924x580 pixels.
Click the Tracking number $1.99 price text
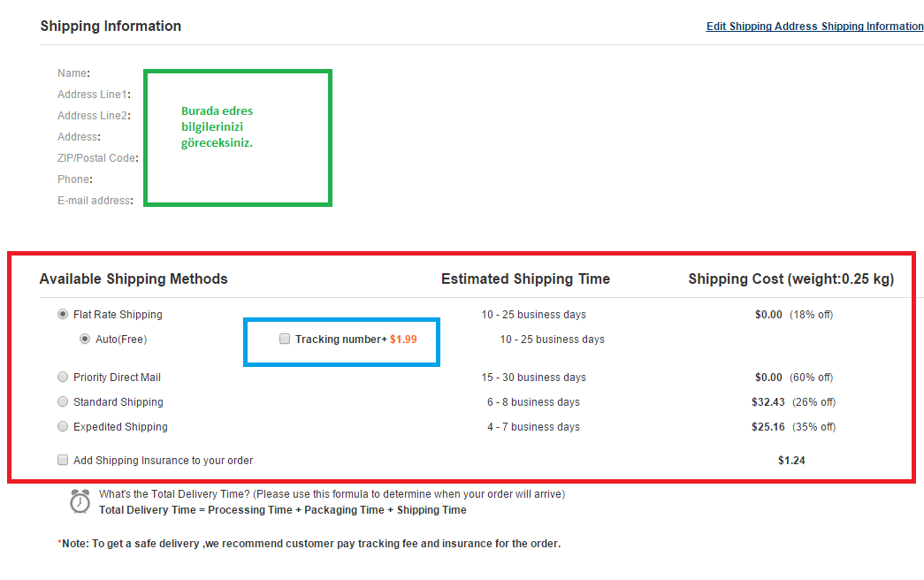pos(403,339)
